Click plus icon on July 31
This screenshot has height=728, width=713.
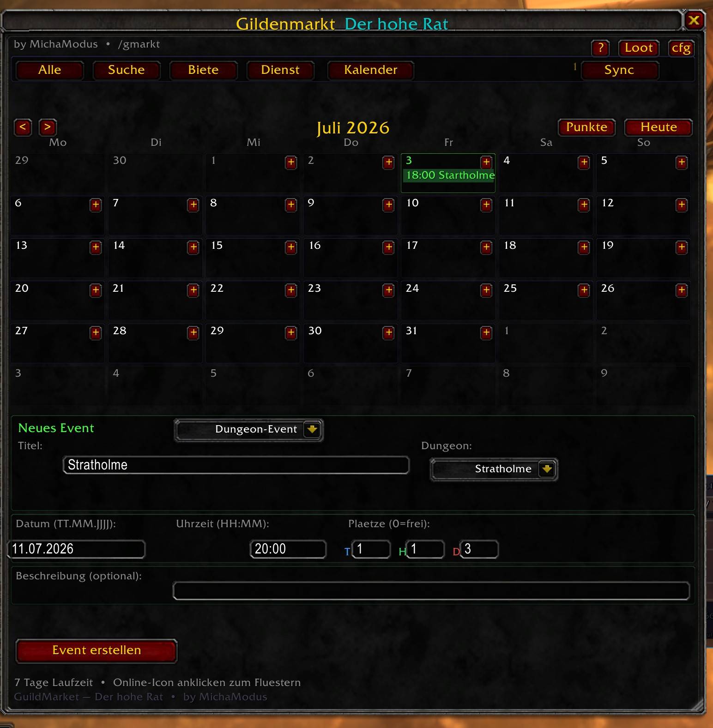[486, 333]
